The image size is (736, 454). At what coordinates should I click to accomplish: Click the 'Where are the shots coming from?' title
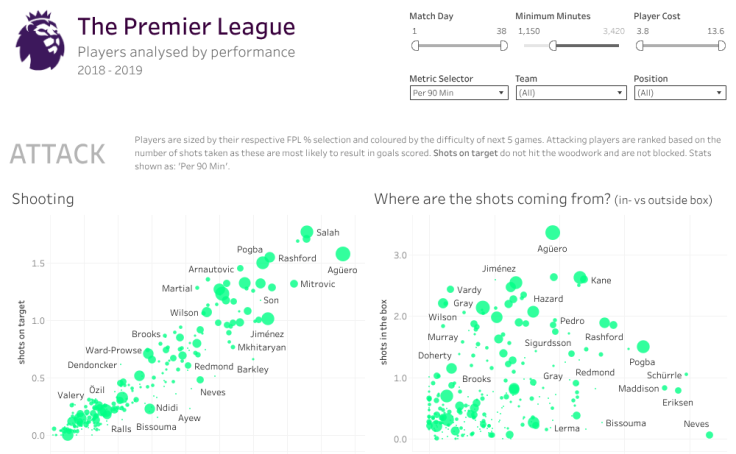tap(493, 199)
